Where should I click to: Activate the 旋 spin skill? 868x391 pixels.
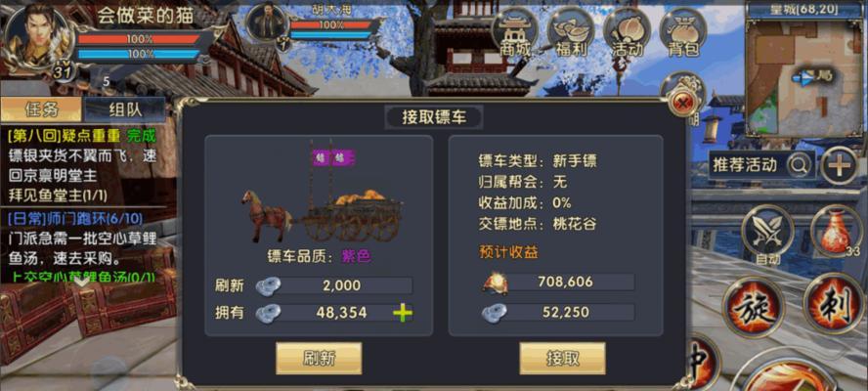click(x=753, y=307)
